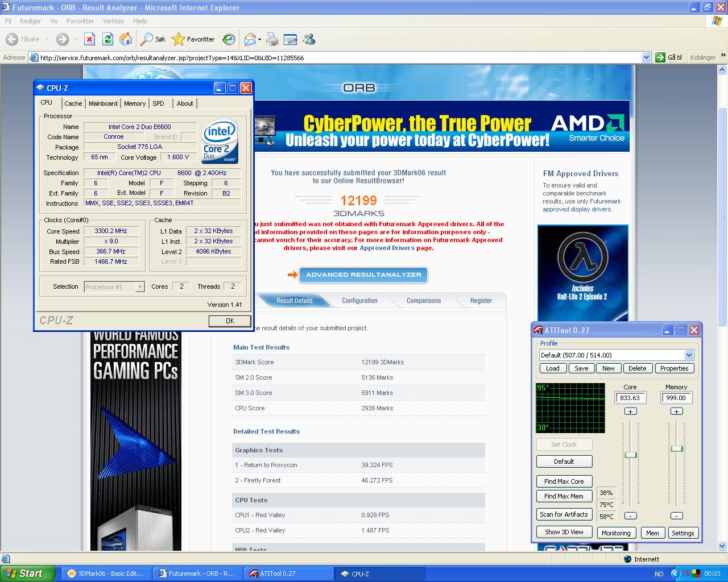The image size is (728, 582).
Task: Increase Core clock with plus button
Action: (630, 411)
